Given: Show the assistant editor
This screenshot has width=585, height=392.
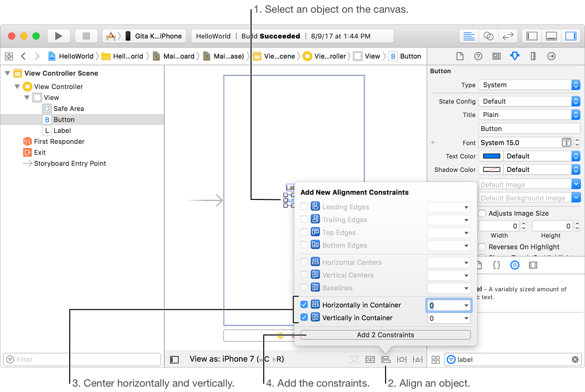Looking at the screenshot, I should tap(488, 36).
